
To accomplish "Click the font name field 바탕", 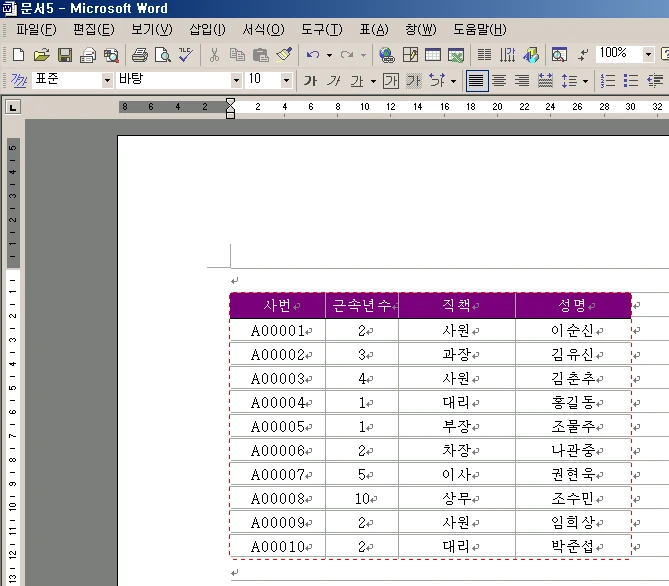I will pyautogui.click(x=173, y=80).
